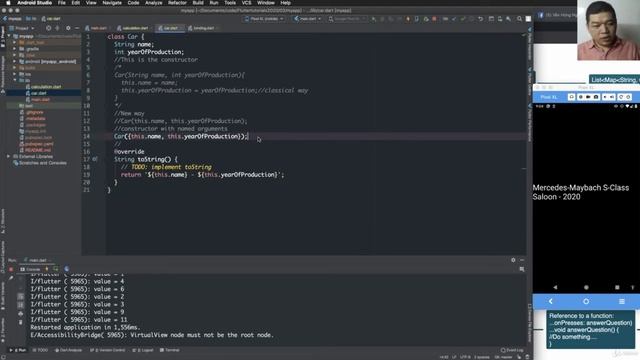This screenshot has height=360, width=640.
Task: Click the emulator recents square button
Action: coord(617,287)
